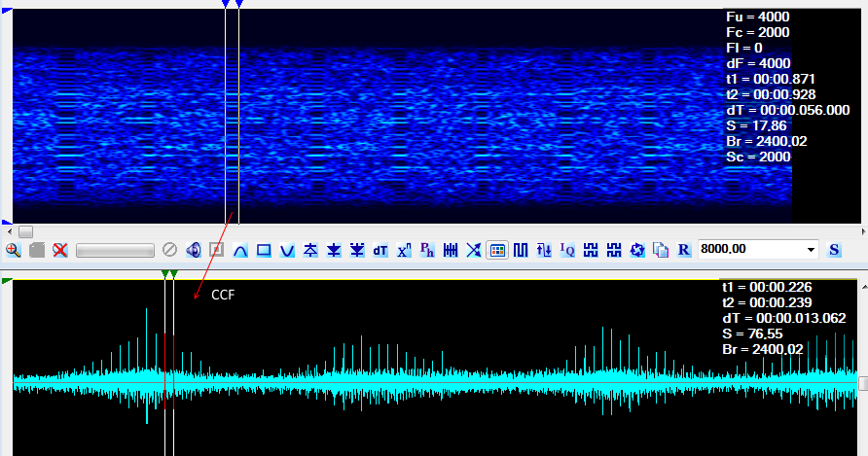Click the 't1 = 00:00.871' readout
This screenshot has height=456, width=868.
[771, 79]
